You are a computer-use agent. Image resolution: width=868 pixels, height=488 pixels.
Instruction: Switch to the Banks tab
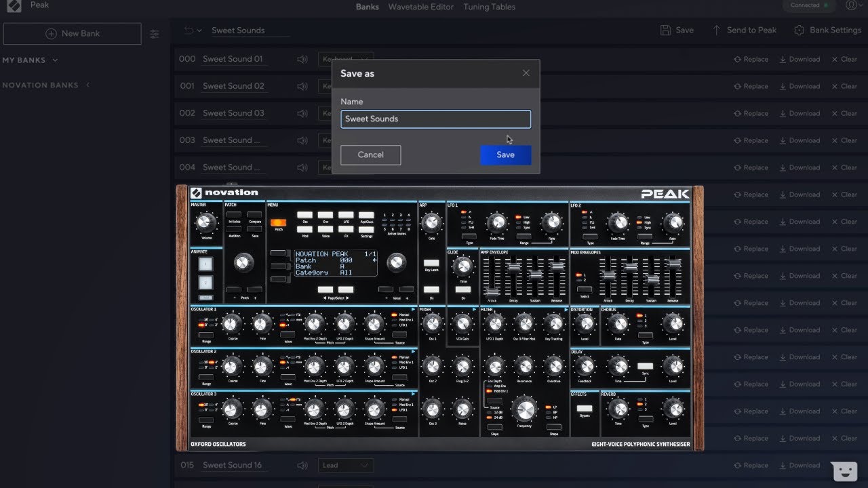coord(368,7)
